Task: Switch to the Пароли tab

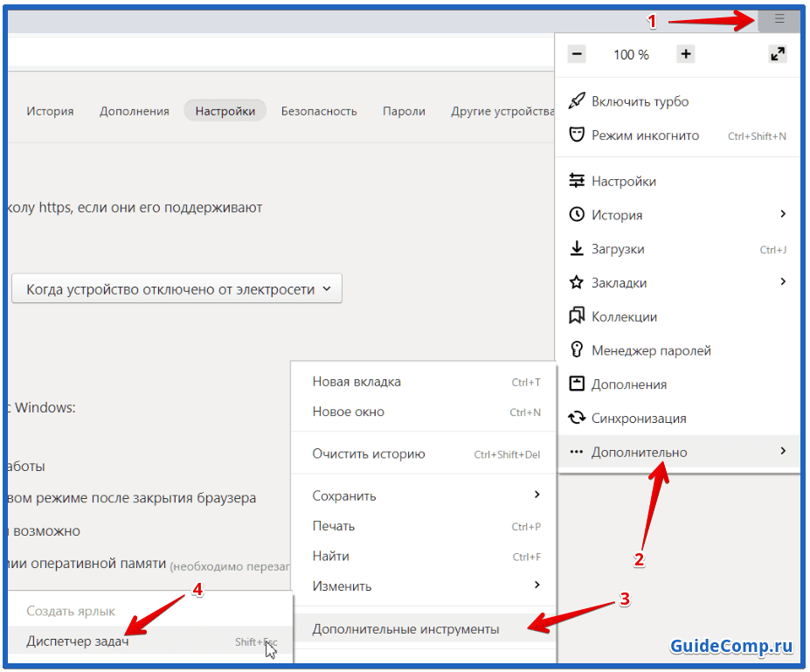Action: tap(404, 111)
